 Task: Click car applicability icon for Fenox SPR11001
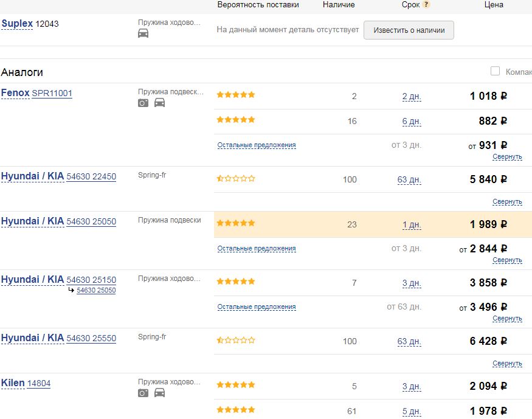tap(159, 102)
